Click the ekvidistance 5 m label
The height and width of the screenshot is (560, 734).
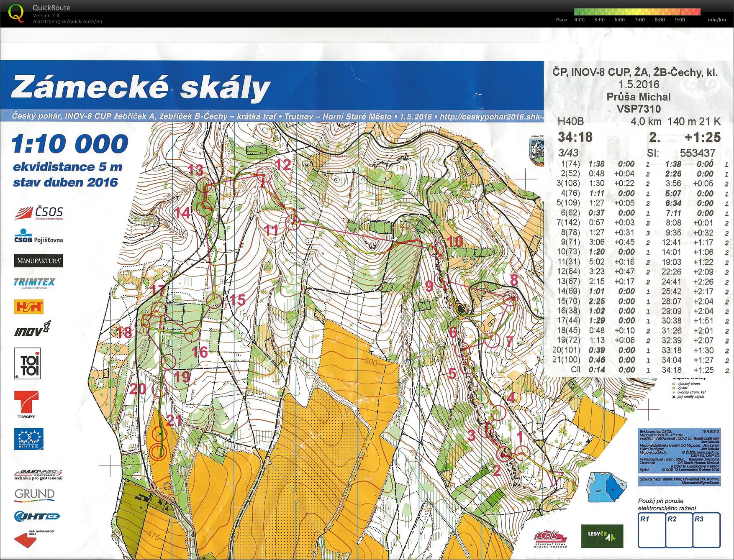(x=67, y=167)
